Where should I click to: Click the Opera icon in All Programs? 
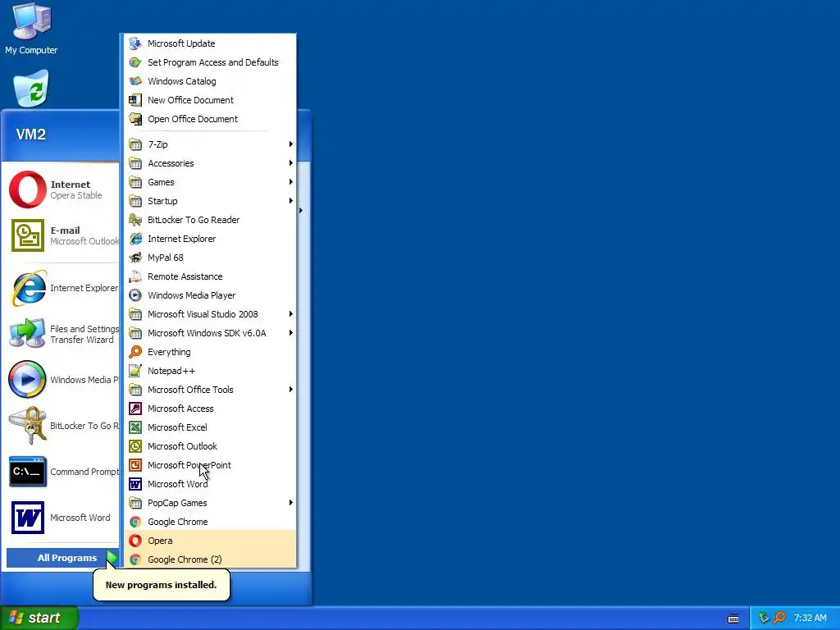click(x=135, y=541)
